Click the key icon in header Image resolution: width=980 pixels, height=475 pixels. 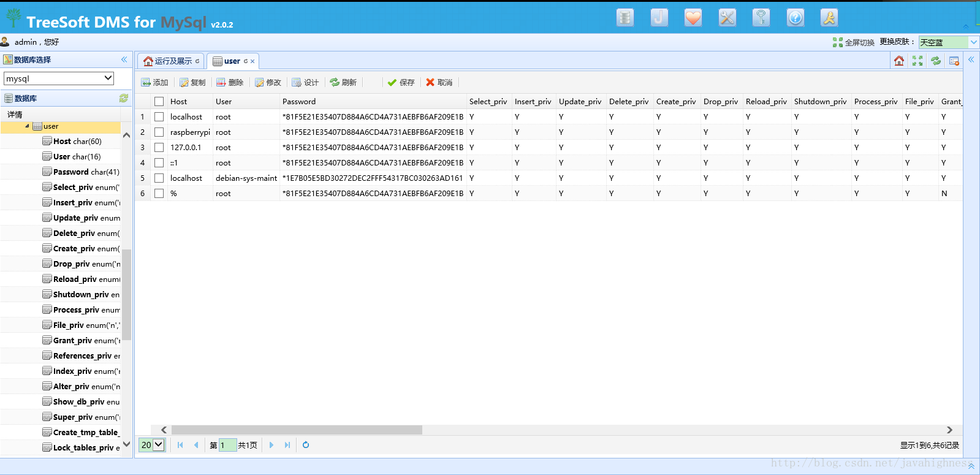click(761, 18)
